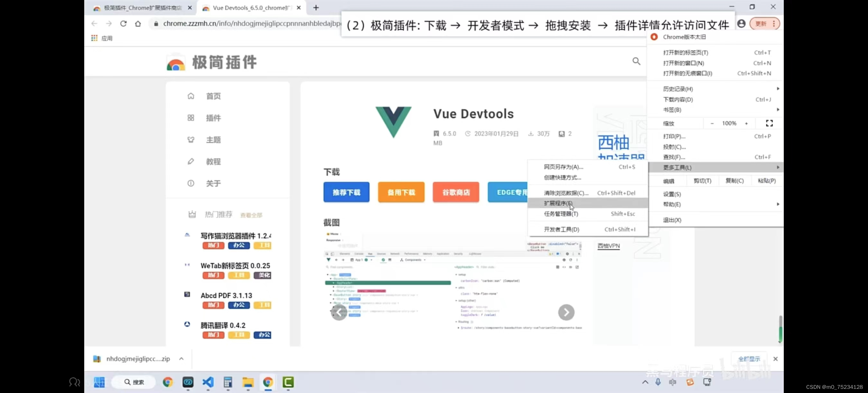Select 创建快捷方式... submenu item
868x393 pixels.
pyautogui.click(x=588, y=177)
